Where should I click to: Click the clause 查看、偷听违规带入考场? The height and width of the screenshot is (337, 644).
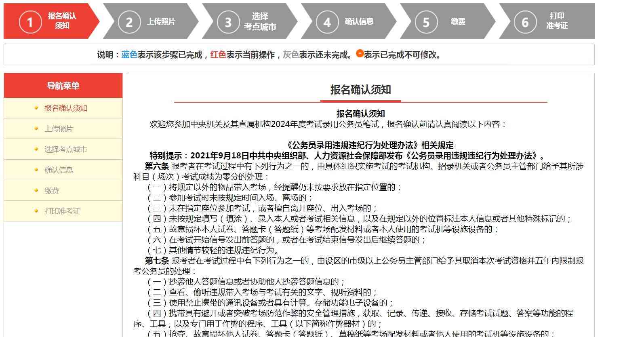(261, 292)
